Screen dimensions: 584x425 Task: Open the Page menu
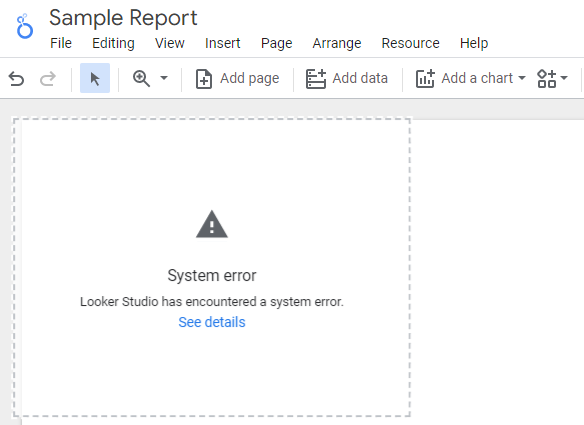tap(276, 44)
